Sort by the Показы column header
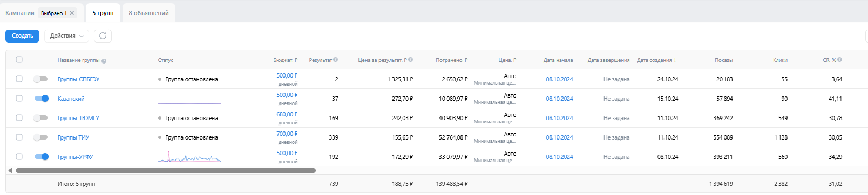The height and width of the screenshot is (195, 868). (x=724, y=60)
